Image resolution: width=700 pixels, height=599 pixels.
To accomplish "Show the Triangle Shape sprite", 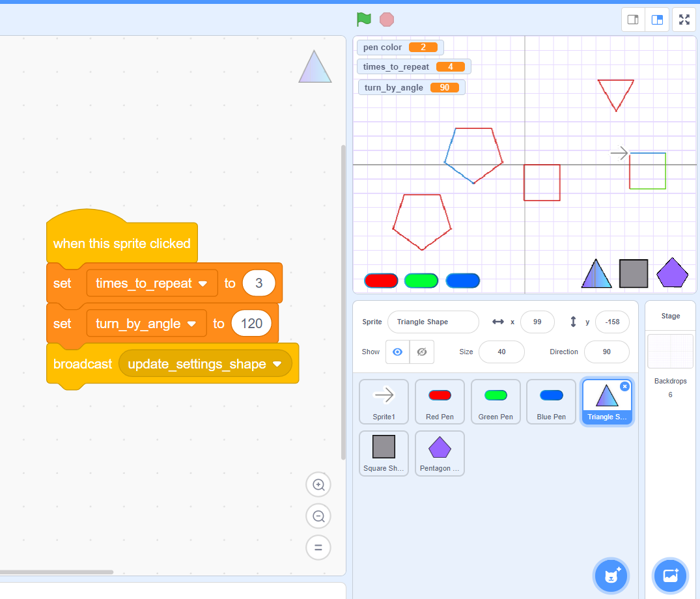I will [x=397, y=352].
